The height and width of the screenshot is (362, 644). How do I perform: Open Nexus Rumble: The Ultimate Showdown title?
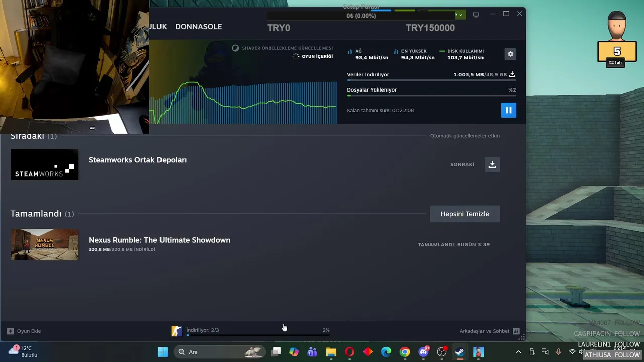click(159, 240)
